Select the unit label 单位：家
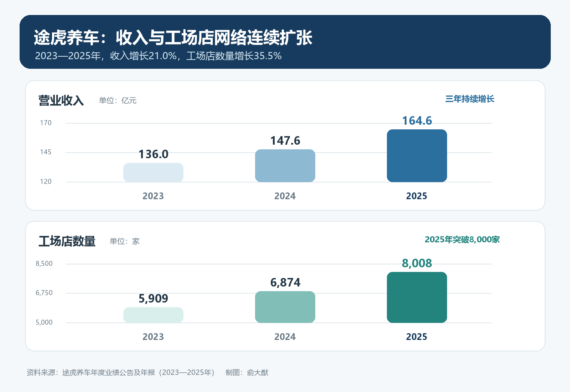The image size is (570, 392). click(x=125, y=241)
